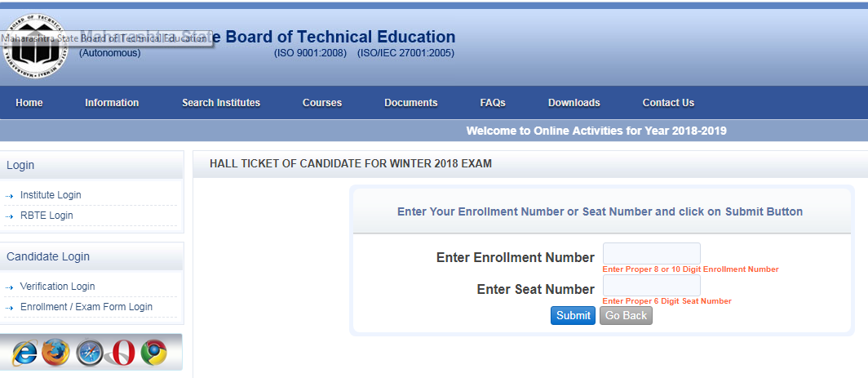
Task: Open the Information menu
Action: (112, 103)
